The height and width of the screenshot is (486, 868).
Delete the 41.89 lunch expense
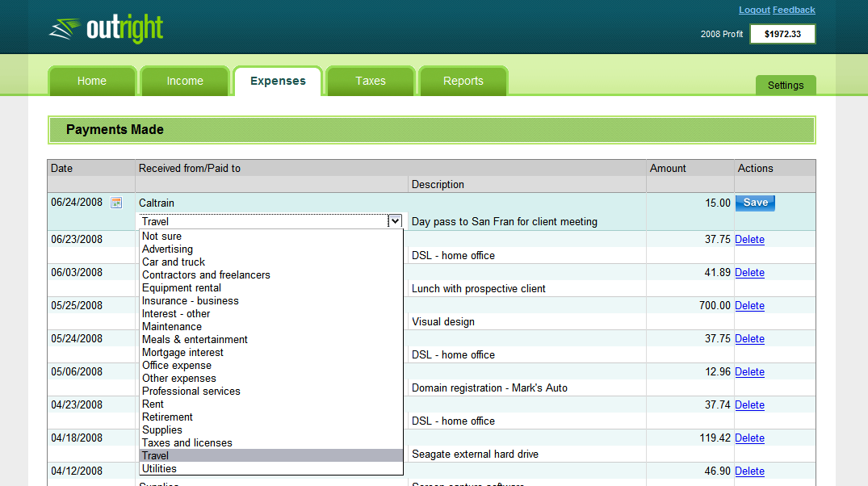coord(749,273)
